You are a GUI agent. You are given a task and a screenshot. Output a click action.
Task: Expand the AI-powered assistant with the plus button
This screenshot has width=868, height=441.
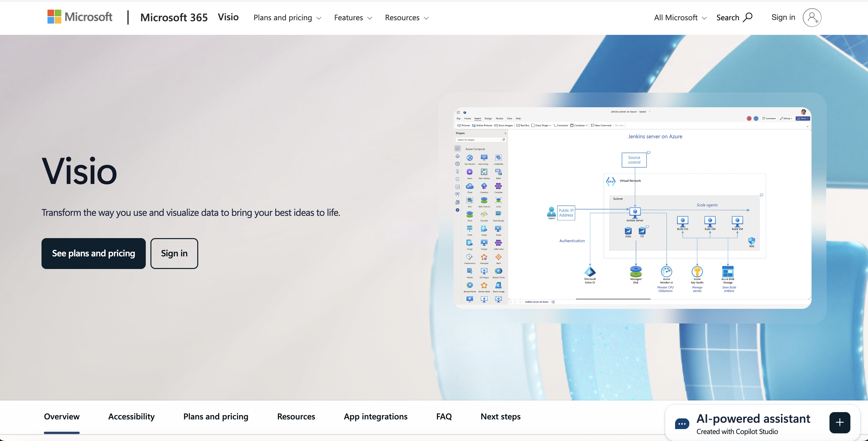(840, 422)
